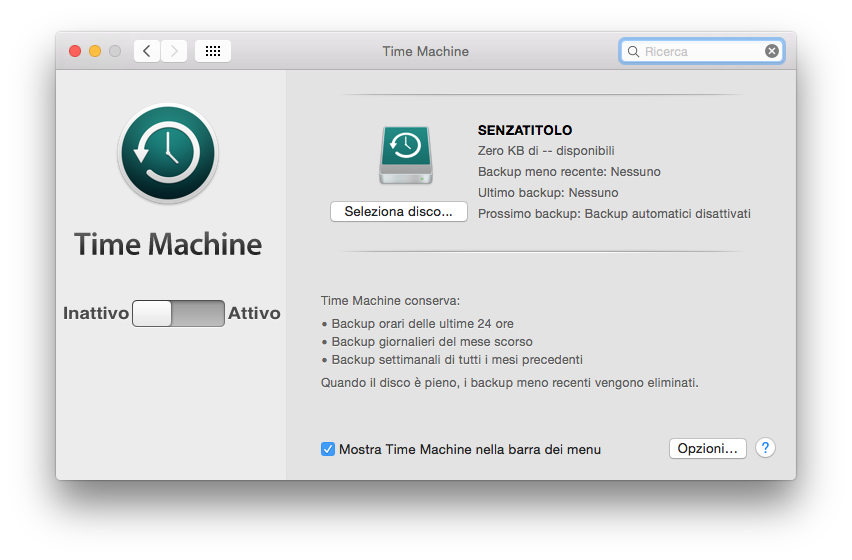Click the Time Machine window title text
Image resolution: width=852 pixels, height=560 pixels.
pyautogui.click(x=425, y=51)
